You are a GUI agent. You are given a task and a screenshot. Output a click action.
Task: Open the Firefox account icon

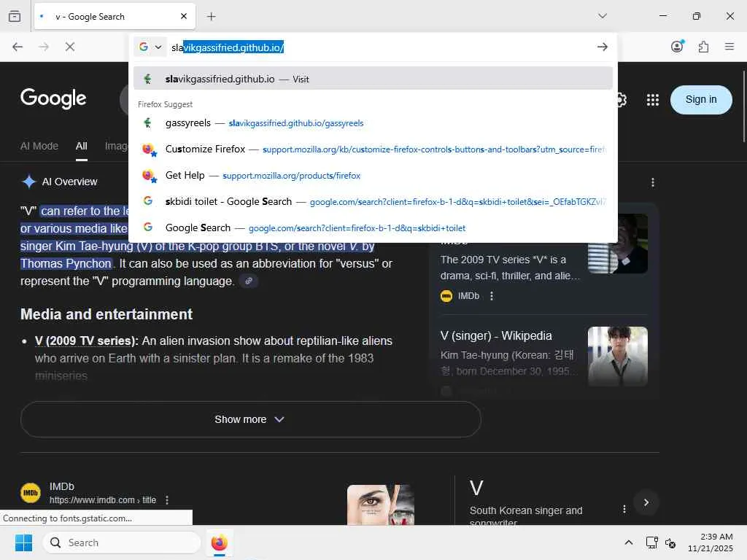(x=677, y=46)
